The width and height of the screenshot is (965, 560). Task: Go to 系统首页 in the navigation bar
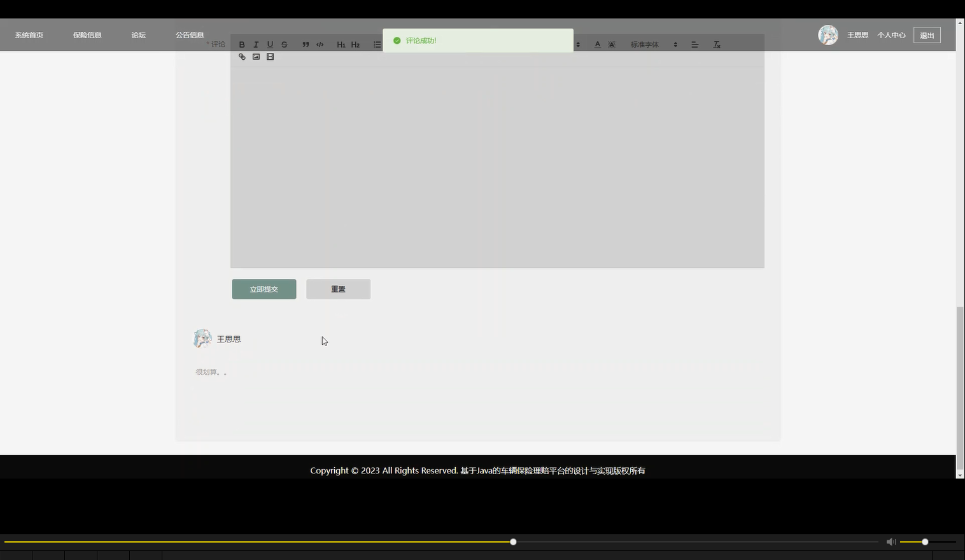29,35
